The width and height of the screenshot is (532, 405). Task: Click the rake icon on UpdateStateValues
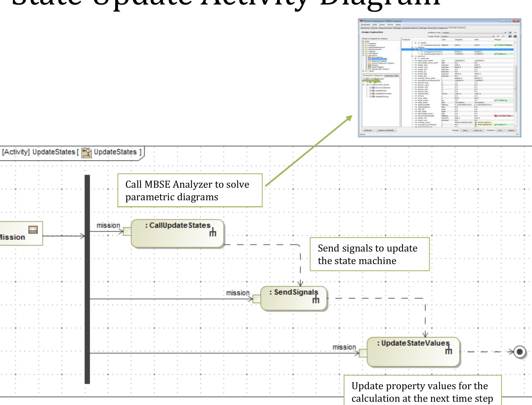coord(449,350)
